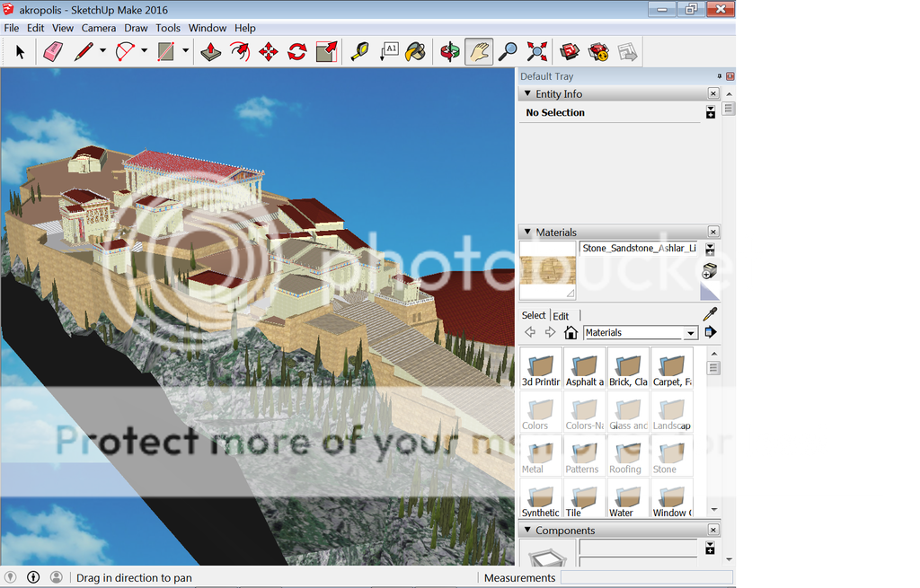Open Extension Warehouse from toolbar
This screenshot has width=920, height=588.
[598, 52]
